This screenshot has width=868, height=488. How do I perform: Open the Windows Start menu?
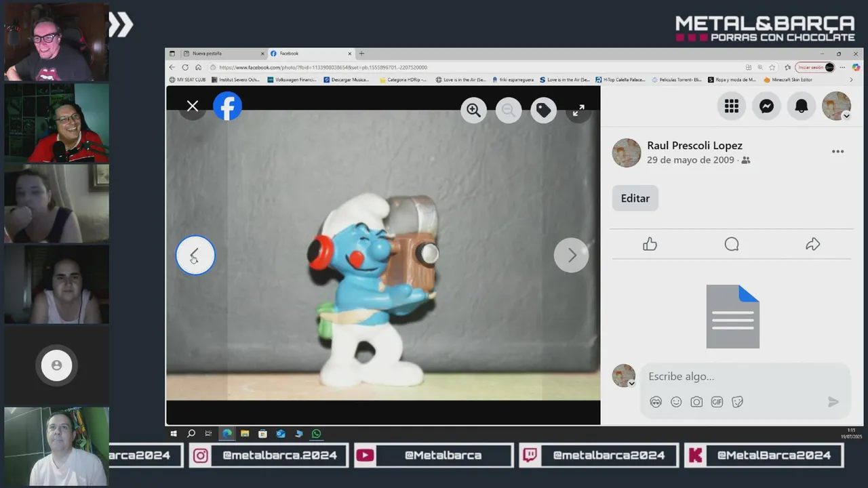[x=174, y=434]
